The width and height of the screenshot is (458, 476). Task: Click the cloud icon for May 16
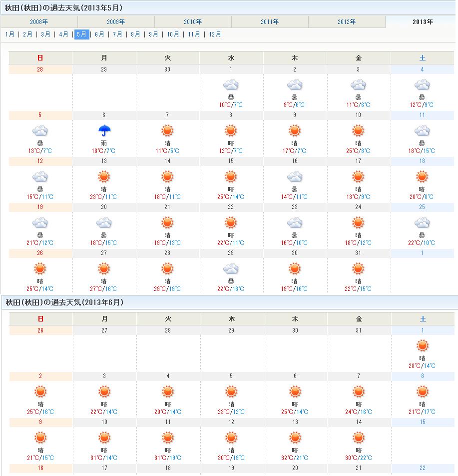click(x=295, y=177)
